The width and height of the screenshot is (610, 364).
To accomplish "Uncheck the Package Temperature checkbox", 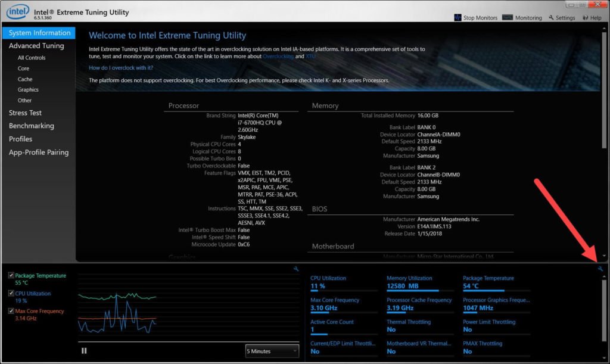I will tap(10, 275).
